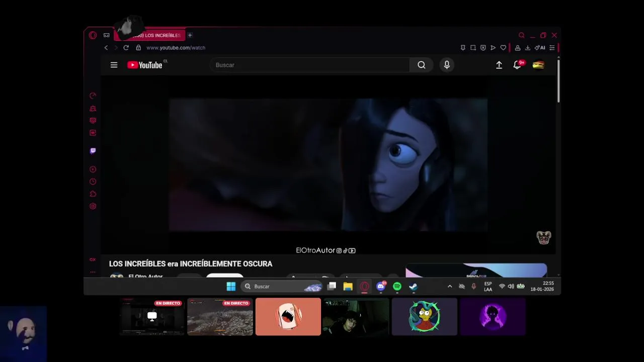The height and width of the screenshot is (362, 644).
Task: Open Spotify from the taskbar
Action: 397,287
